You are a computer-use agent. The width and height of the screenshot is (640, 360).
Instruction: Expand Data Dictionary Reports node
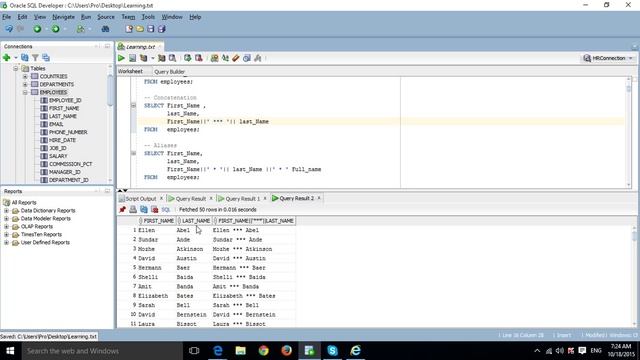[x=6, y=211]
